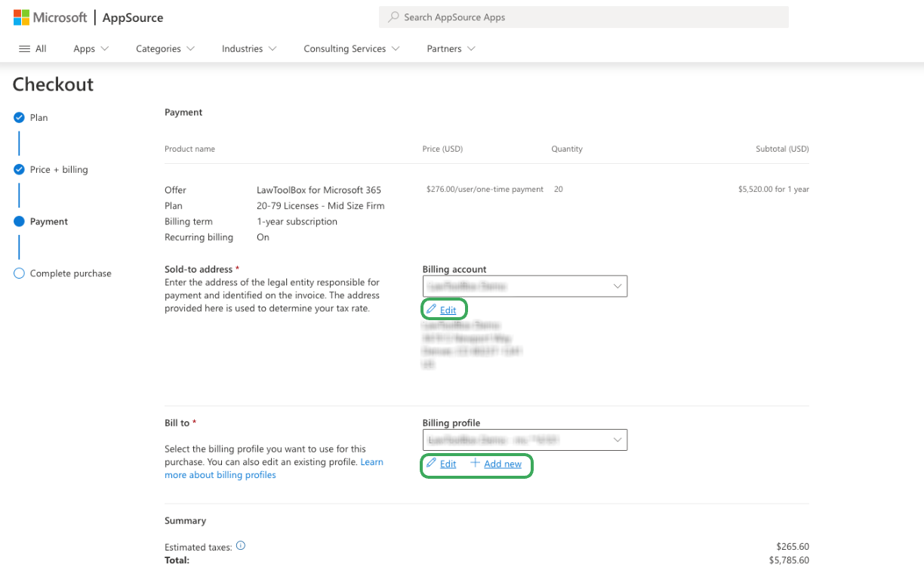The image size is (924, 586).
Task: Click the $5,520.00 for 1 year subtotal
Action: coord(773,190)
